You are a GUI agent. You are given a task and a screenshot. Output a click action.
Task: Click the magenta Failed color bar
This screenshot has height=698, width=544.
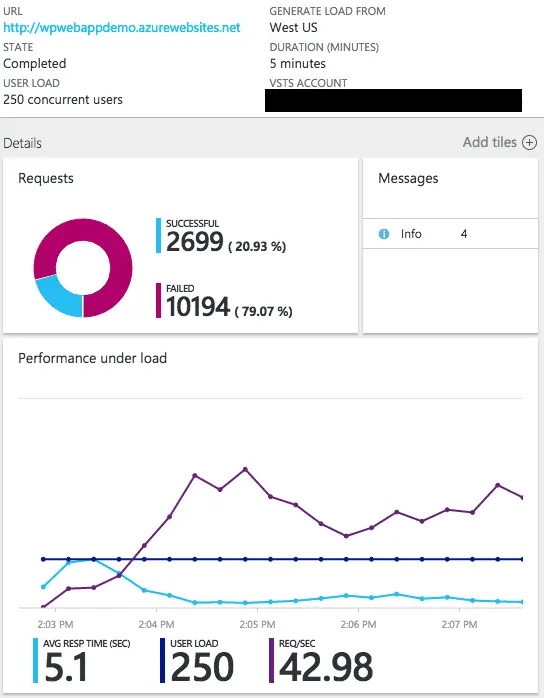[x=158, y=300]
